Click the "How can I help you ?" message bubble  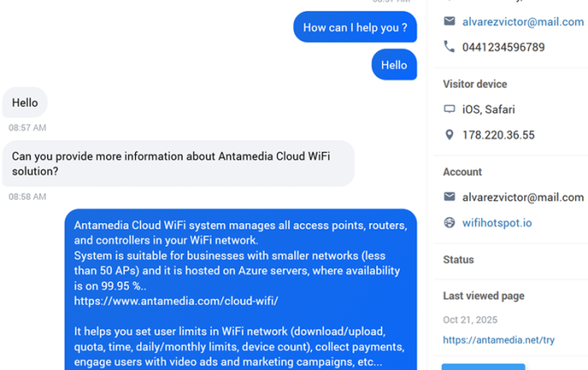(354, 28)
